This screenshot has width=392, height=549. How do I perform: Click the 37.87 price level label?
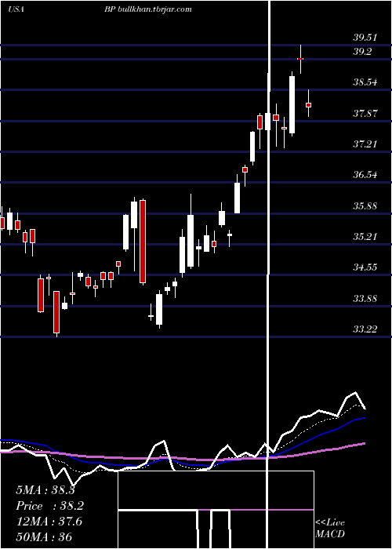pos(365,114)
